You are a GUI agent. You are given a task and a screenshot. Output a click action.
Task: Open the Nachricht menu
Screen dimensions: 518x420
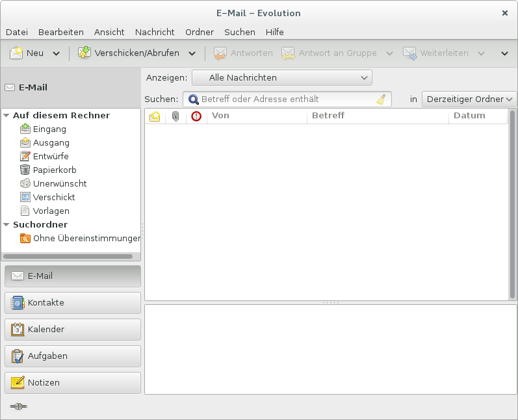coord(155,32)
